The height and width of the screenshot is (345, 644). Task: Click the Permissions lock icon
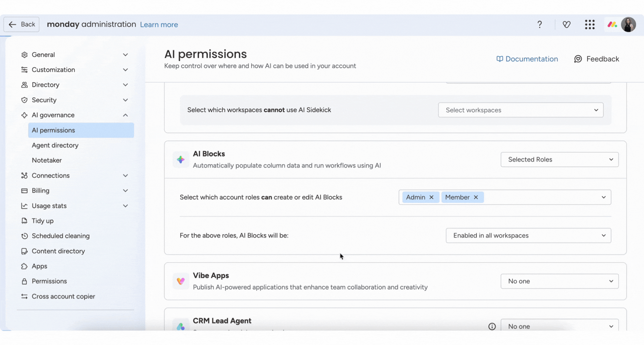(24, 281)
